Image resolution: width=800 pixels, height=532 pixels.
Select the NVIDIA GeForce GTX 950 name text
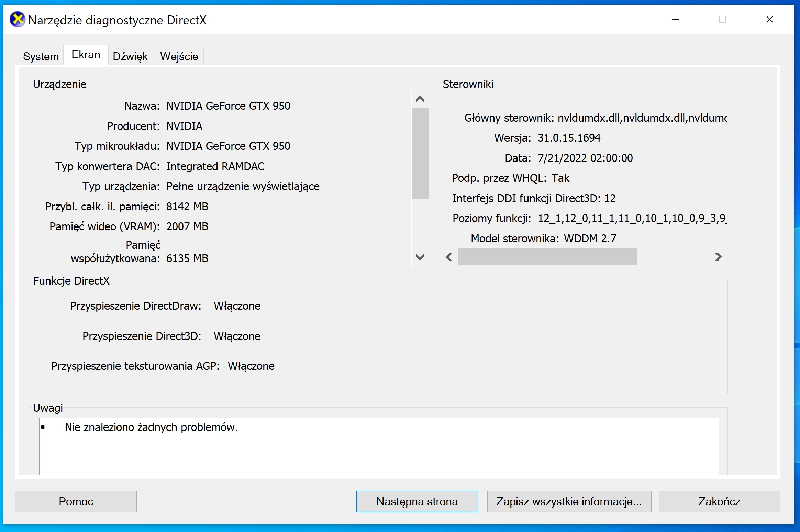(x=227, y=106)
